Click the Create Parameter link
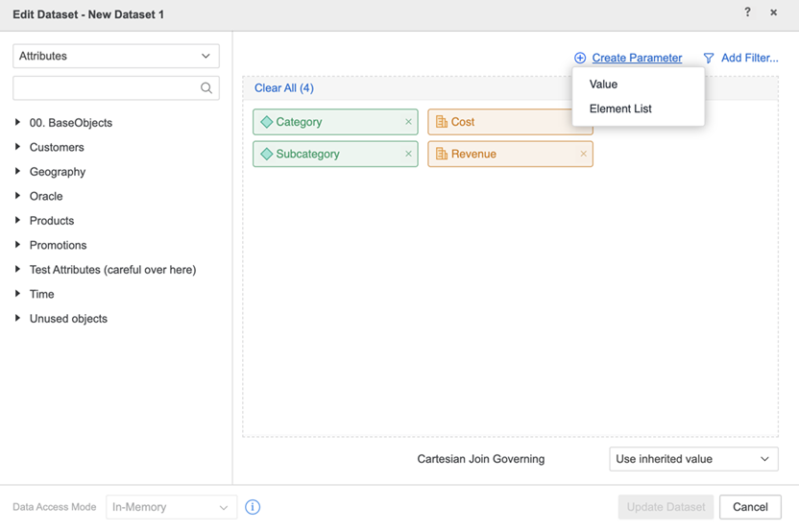The height and width of the screenshot is (532, 799). point(637,58)
